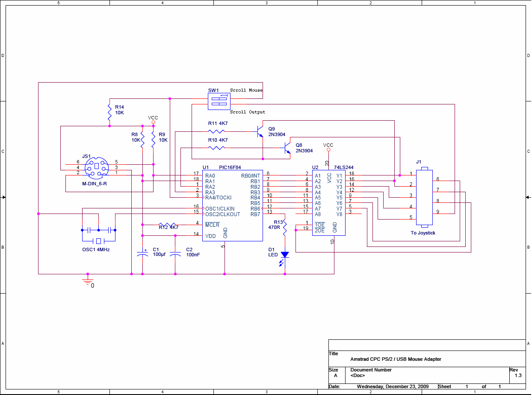Click the SW1 reference designator
The width and height of the screenshot is (532, 395).
pos(213,90)
